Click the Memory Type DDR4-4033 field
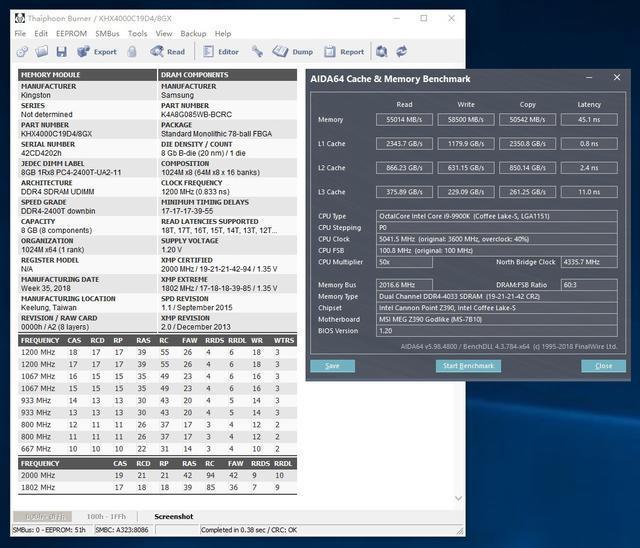The height and width of the screenshot is (548, 640). (497, 296)
